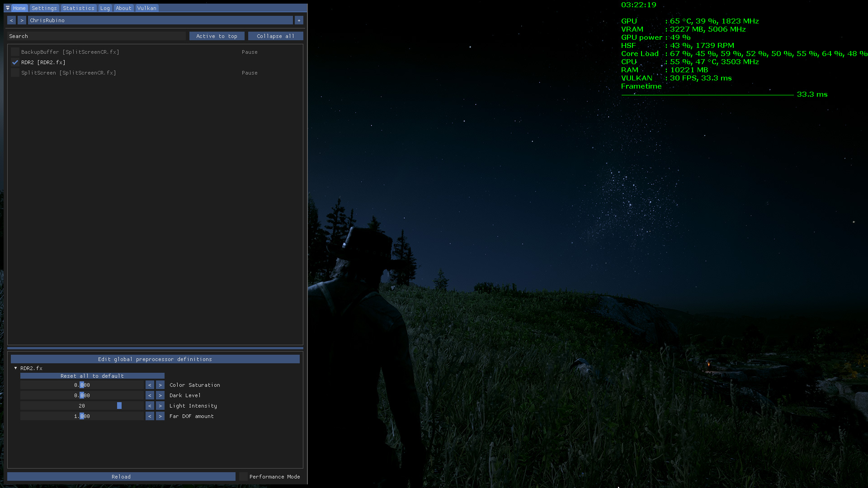Open the ChrisRubino preset selection field

coord(160,20)
